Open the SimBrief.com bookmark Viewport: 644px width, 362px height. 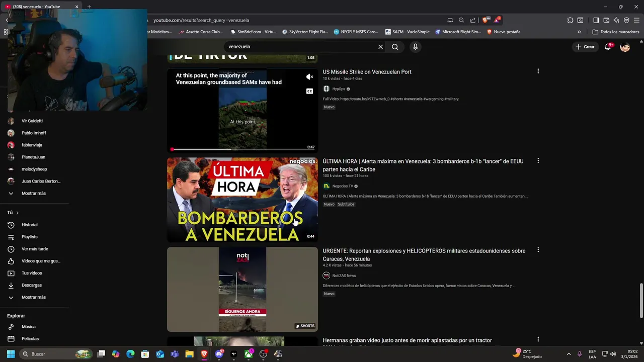(x=254, y=32)
